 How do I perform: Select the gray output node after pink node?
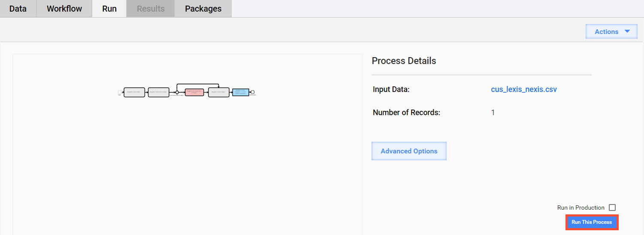pos(219,92)
